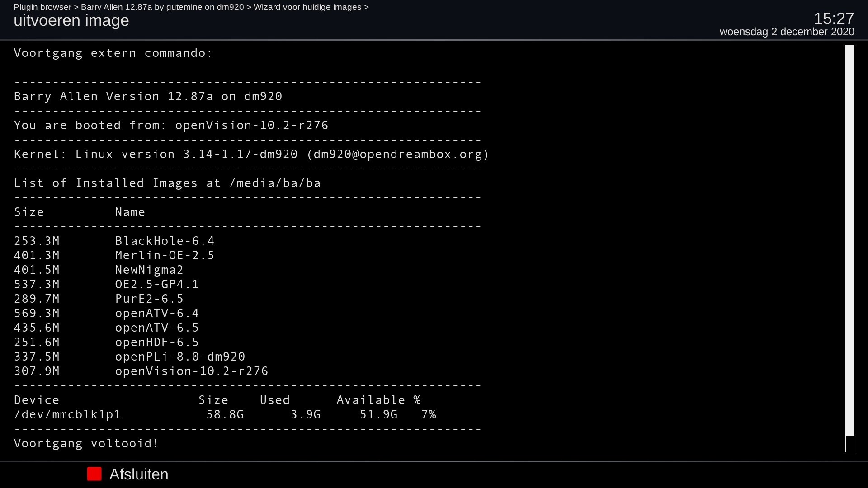Screen dimensions: 868x488
Task: Click the PurE2-6.5 entry
Action: pyautogui.click(x=149, y=299)
